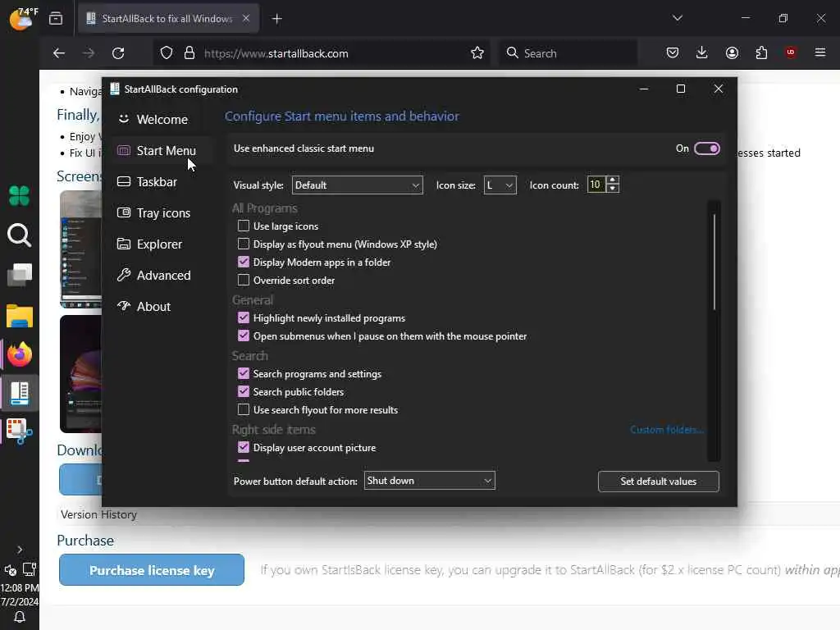This screenshot has width=840, height=630.
Task: Disable Open submenus on mouse pause
Action: pos(243,336)
